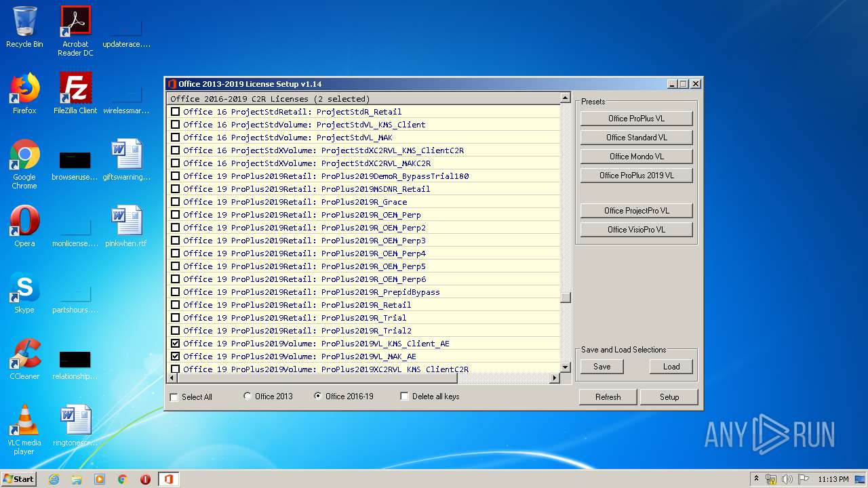This screenshot has width=868, height=488.
Task: Open the browseruse desktop file
Action: pos(75,164)
